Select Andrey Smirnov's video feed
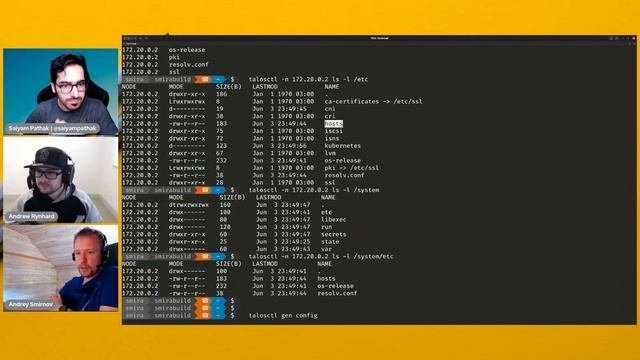This screenshot has height=360, width=640. (x=60, y=268)
